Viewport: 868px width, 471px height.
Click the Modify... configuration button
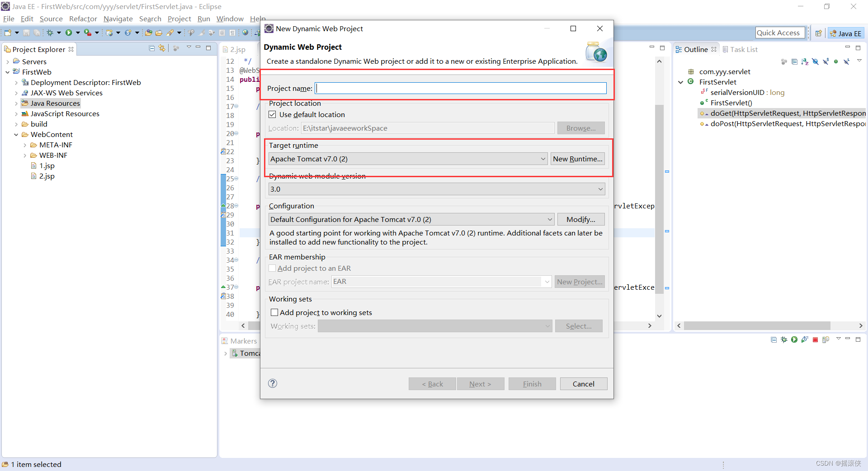(581, 219)
